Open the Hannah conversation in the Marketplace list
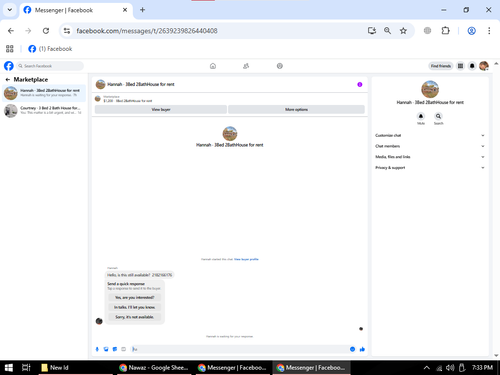 [44, 93]
